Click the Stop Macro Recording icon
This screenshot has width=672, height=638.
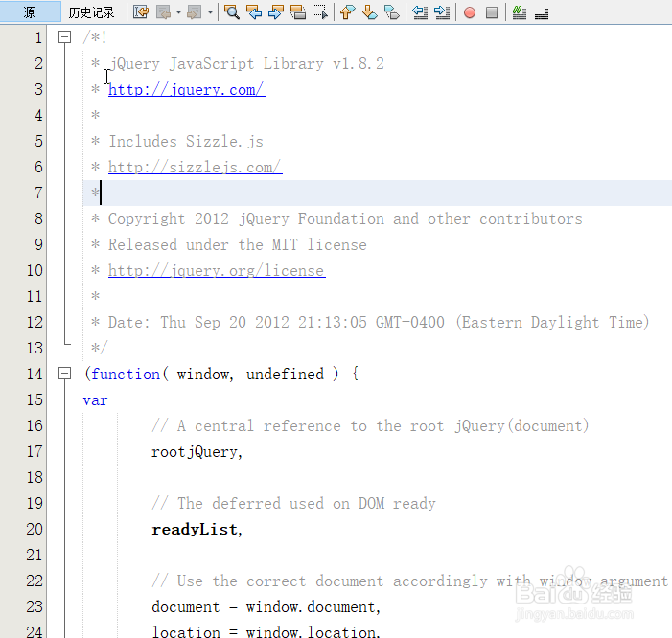click(x=492, y=12)
